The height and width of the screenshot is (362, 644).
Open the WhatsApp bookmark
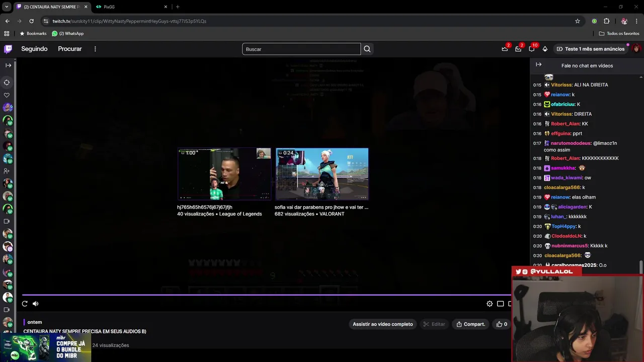[x=68, y=33]
